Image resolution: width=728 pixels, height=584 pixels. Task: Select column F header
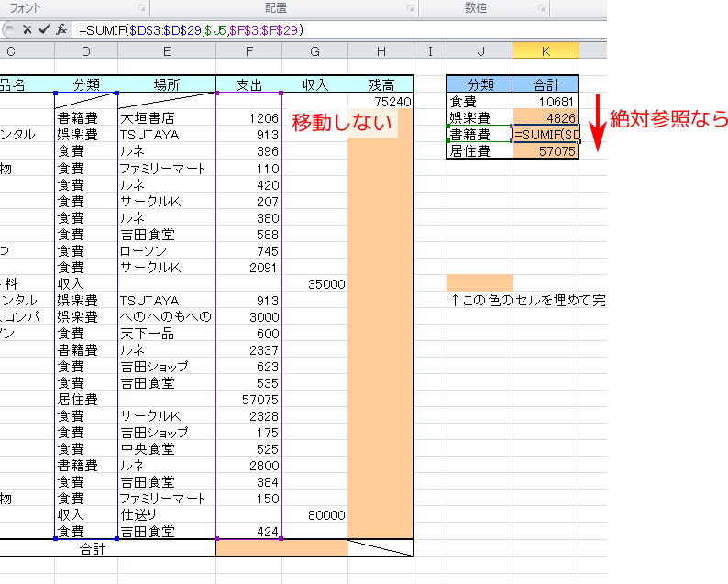(248, 51)
